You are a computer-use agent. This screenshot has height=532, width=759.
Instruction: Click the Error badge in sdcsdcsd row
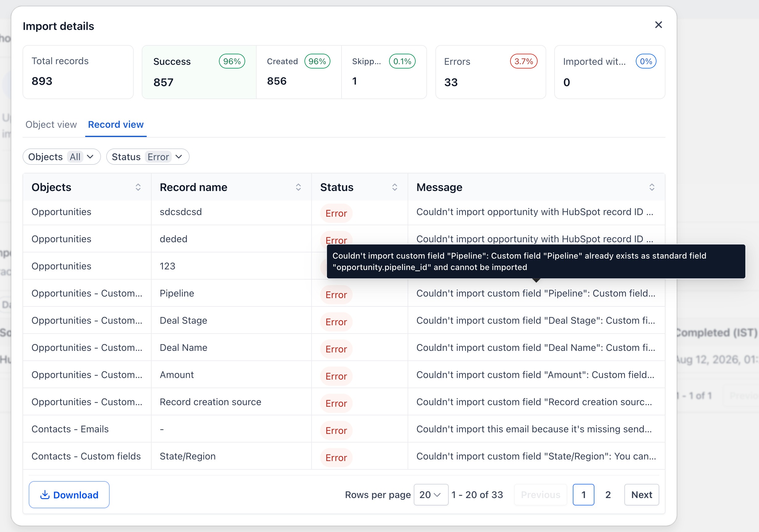tap(336, 214)
